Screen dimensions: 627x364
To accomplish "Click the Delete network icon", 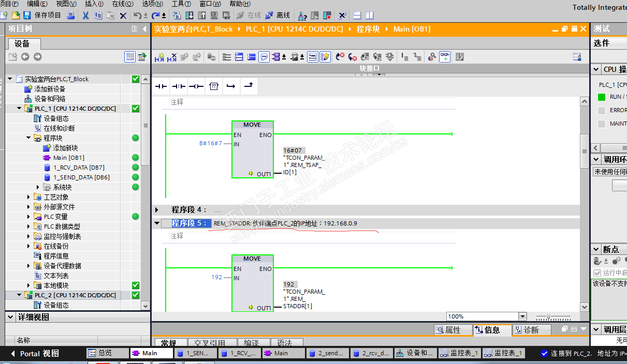I will pos(172,57).
